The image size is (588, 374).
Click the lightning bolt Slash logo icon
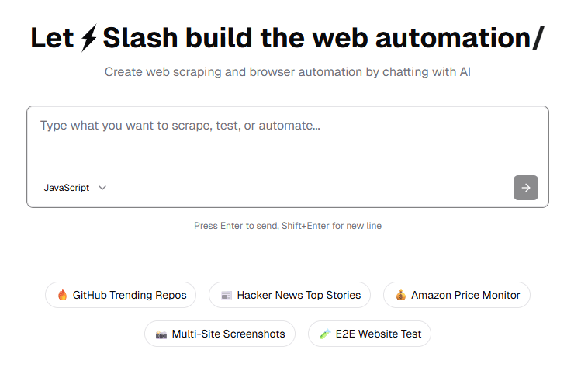point(89,37)
